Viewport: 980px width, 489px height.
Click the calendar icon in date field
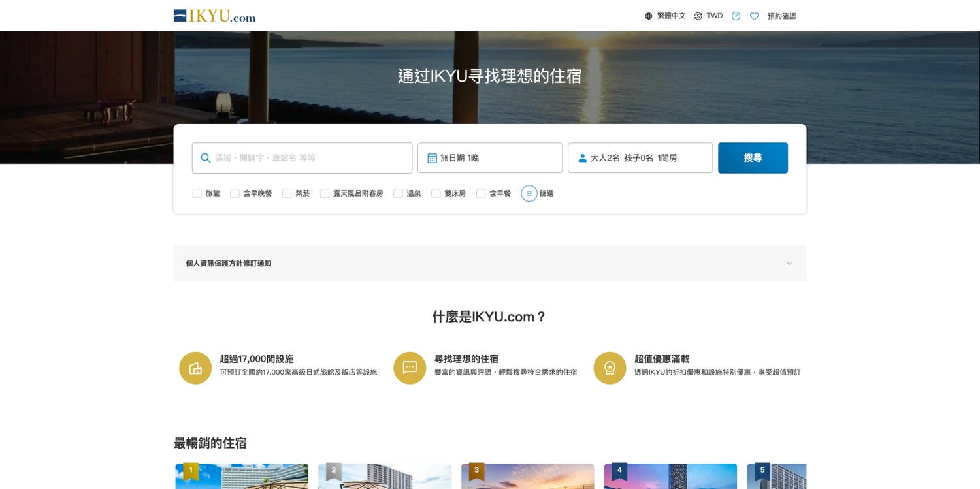(432, 158)
